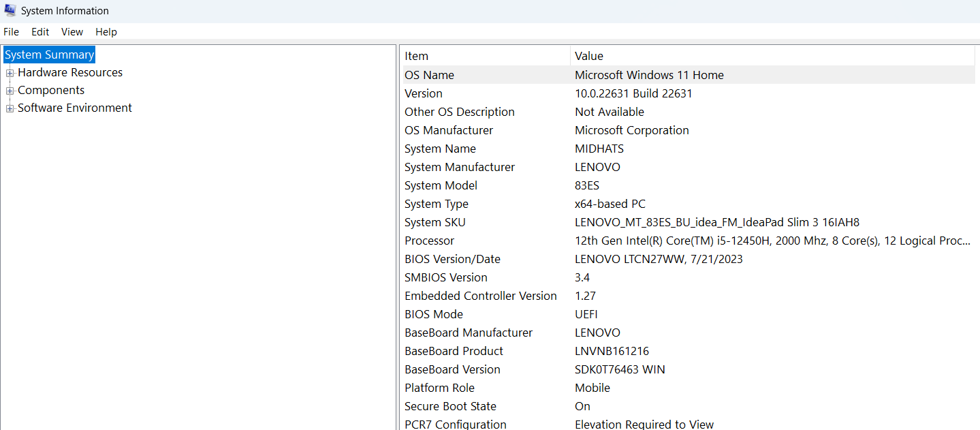Open the View menu
This screenshot has height=430, width=980.
tap(72, 32)
